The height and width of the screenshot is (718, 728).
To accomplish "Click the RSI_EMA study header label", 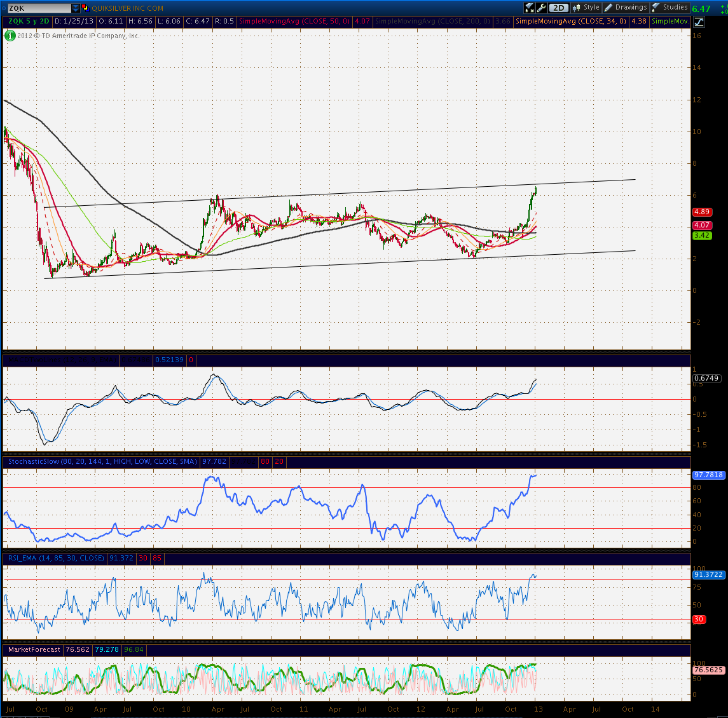I will point(56,558).
